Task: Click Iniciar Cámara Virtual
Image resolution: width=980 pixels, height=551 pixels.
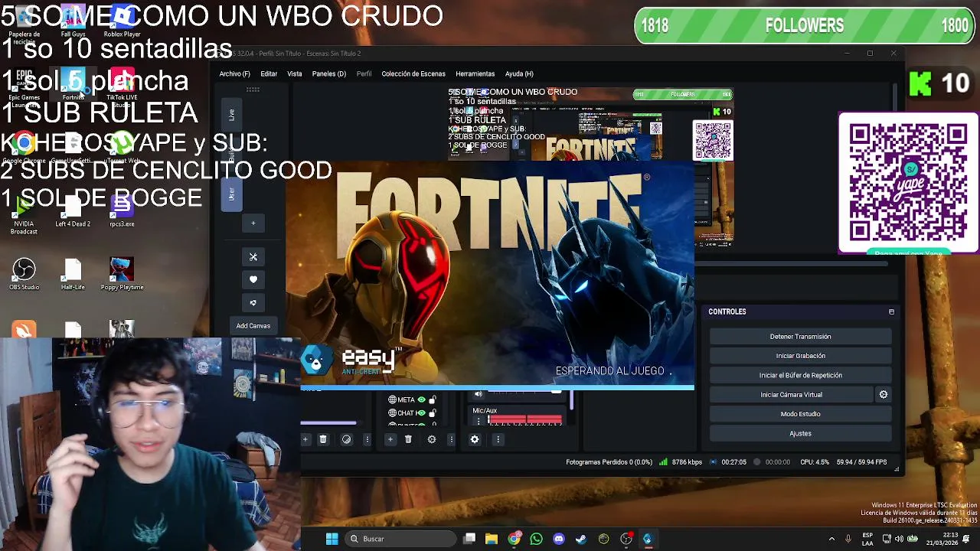Action: (x=791, y=395)
